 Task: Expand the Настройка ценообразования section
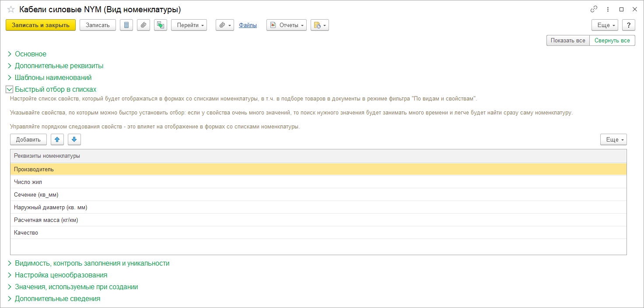click(x=61, y=275)
